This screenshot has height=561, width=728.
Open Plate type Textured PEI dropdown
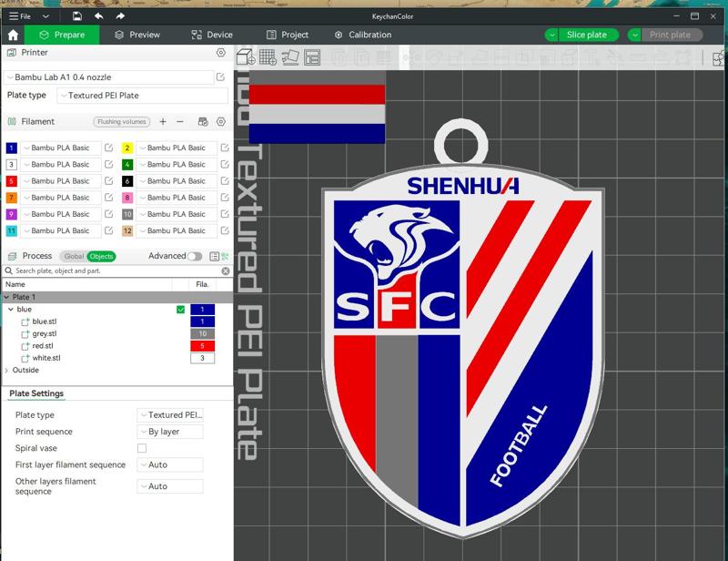click(143, 96)
